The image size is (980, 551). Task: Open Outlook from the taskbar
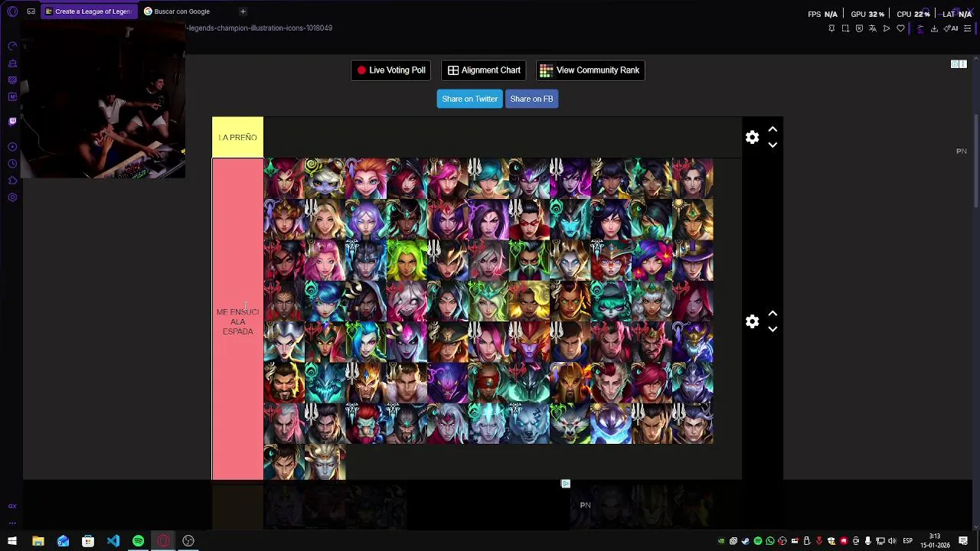click(x=63, y=541)
